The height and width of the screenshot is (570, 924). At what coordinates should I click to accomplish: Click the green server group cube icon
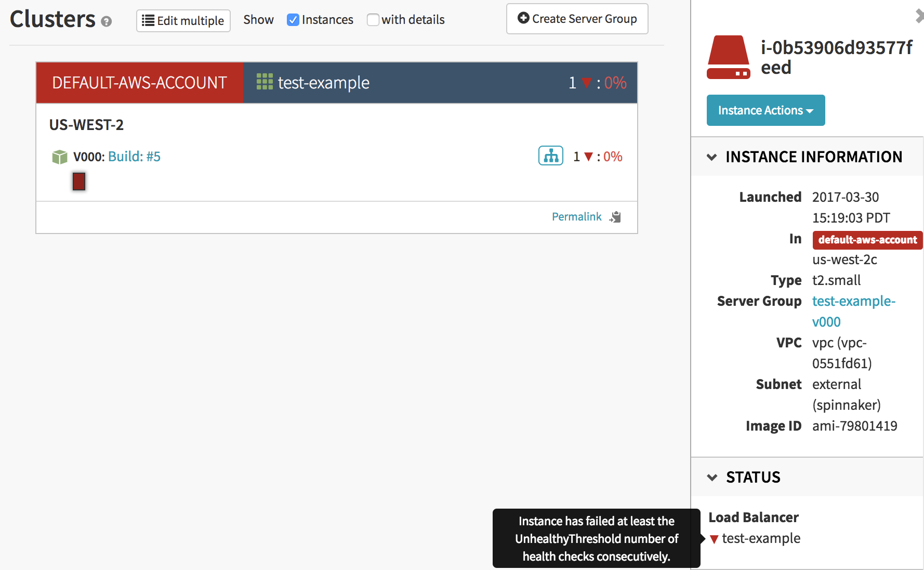60,157
